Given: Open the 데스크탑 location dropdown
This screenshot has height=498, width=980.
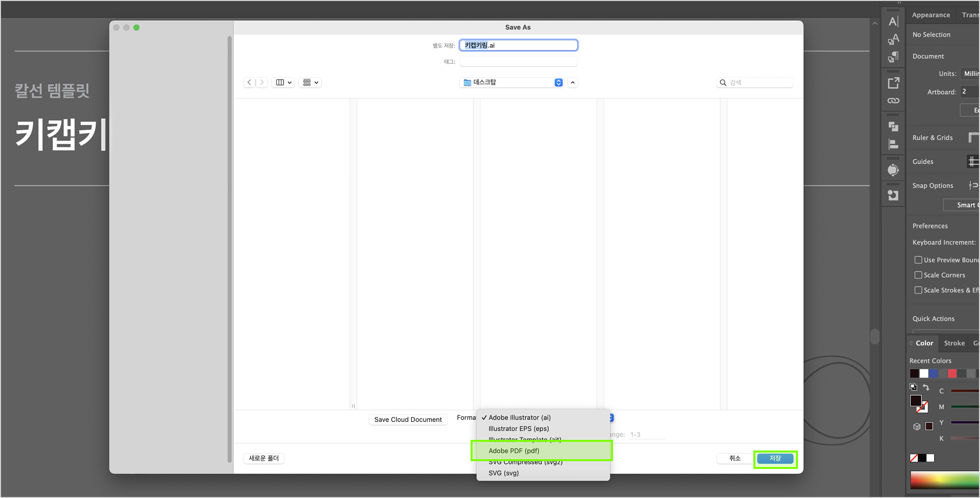Looking at the screenshot, I should (512, 83).
